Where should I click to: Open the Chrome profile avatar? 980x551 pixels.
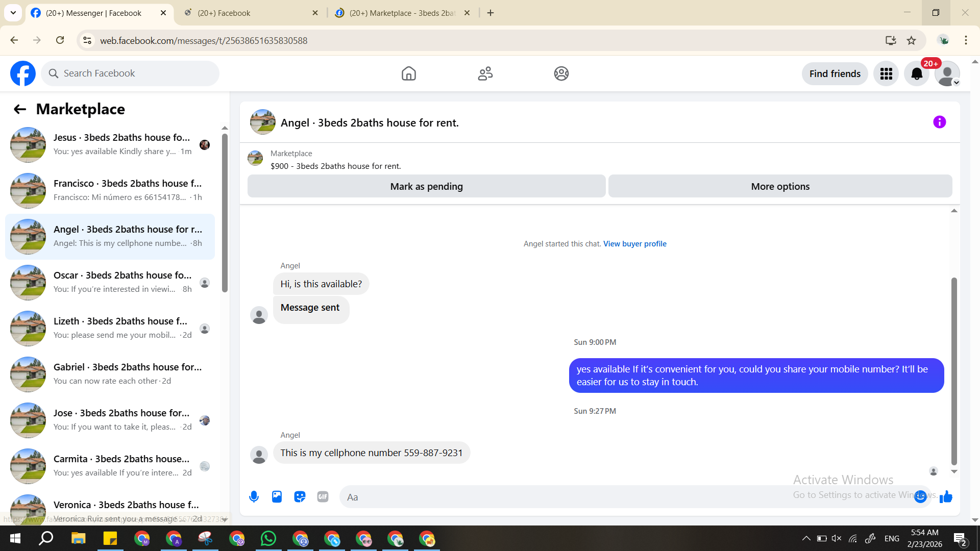(943, 40)
